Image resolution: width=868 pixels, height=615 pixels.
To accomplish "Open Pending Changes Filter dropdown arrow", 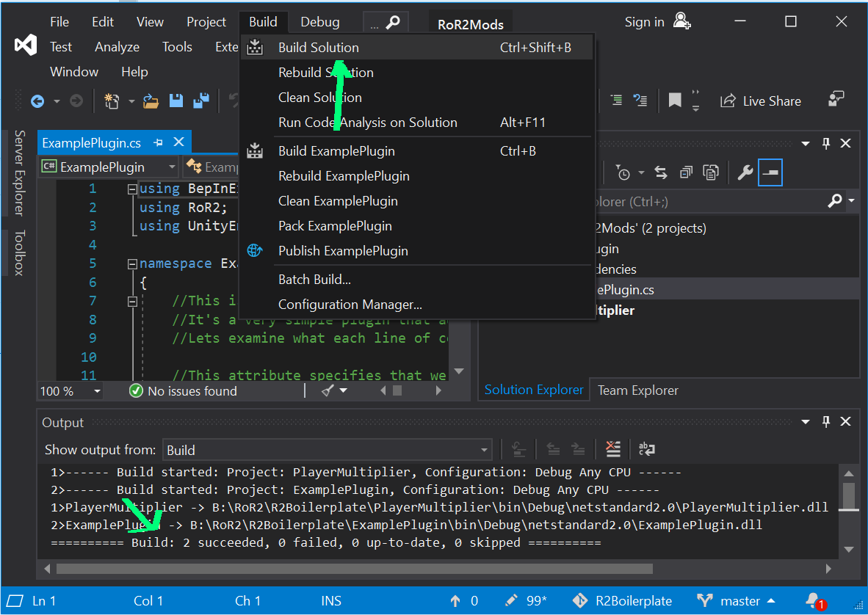I will (641, 173).
